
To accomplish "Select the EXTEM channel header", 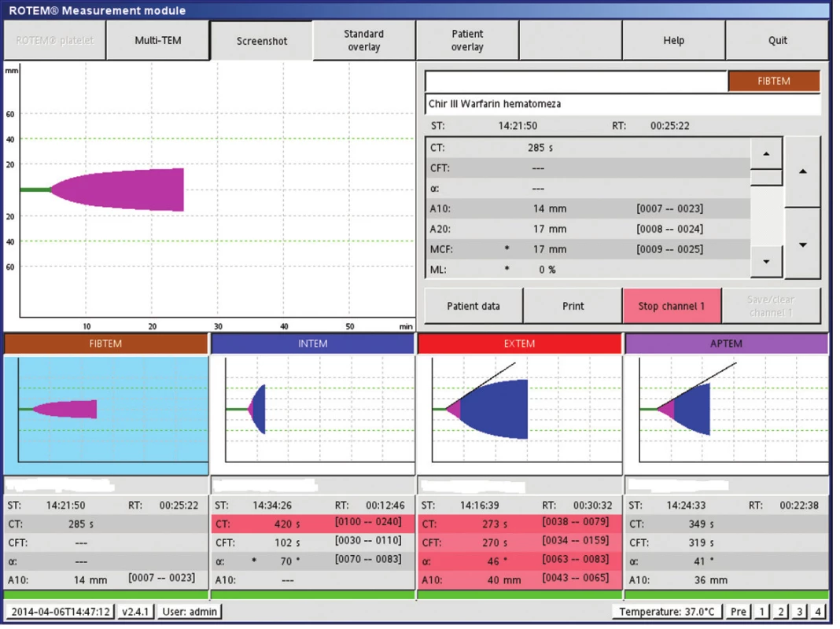I will coord(519,344).
